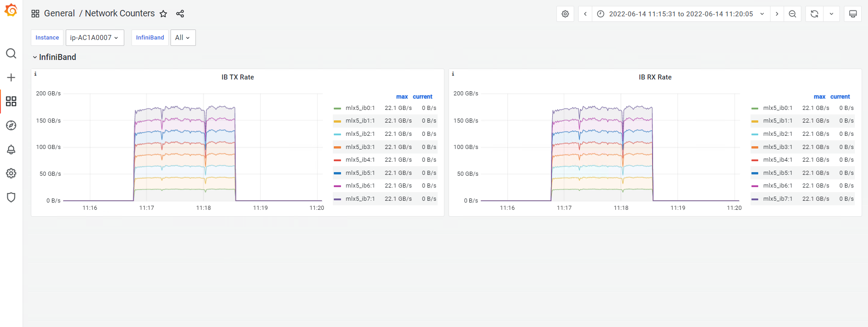This screenshot has height=327, width=868.
Task: Open the time range picker
Action: pos(681,14)
